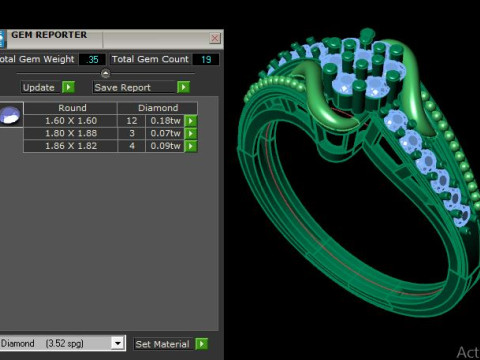The width and height of the screenshot is (480, 360).
Task: Select the 1.60 X 1.60 size cell
Action: click(x=71, y=121)
